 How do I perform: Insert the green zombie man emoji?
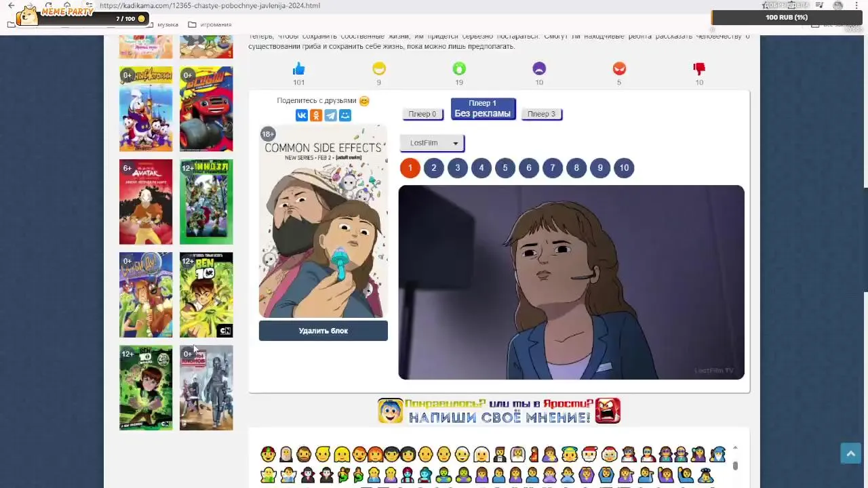[x=443, y=475]
